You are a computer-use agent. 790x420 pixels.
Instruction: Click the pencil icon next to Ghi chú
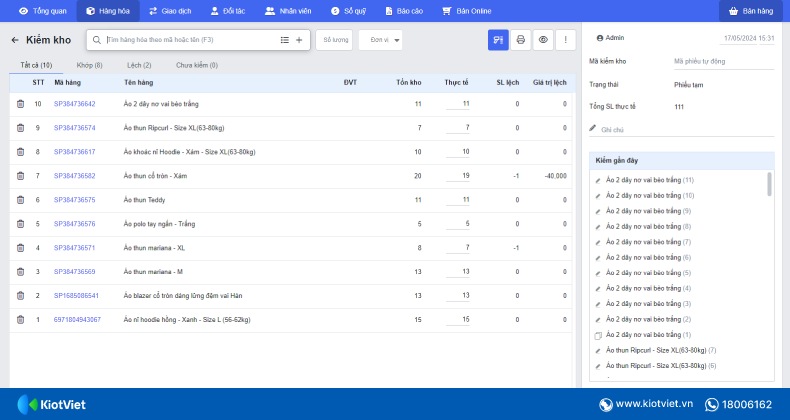tap(593, 128)
